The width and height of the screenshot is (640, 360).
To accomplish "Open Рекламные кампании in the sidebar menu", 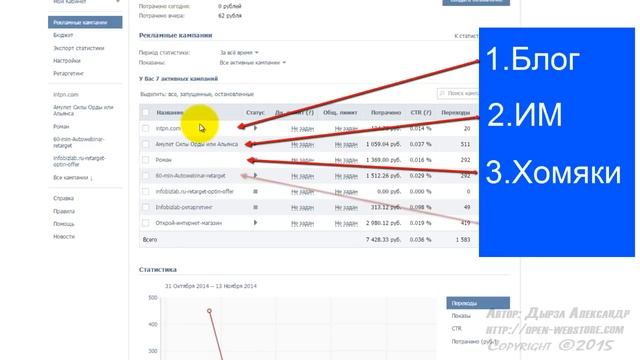I will click(85, 22).
